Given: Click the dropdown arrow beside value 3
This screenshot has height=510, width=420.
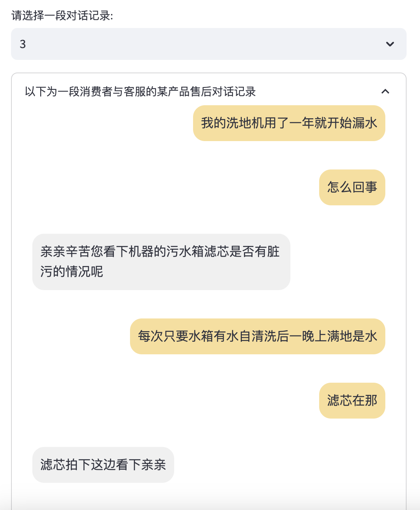Looking at the screenshot, I should coord(390,44).
